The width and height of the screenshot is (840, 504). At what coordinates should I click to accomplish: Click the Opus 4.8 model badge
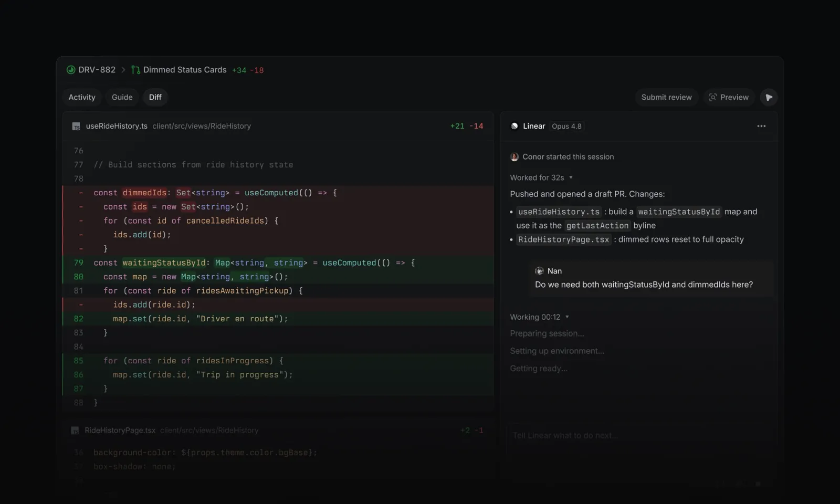click(566, 126)
